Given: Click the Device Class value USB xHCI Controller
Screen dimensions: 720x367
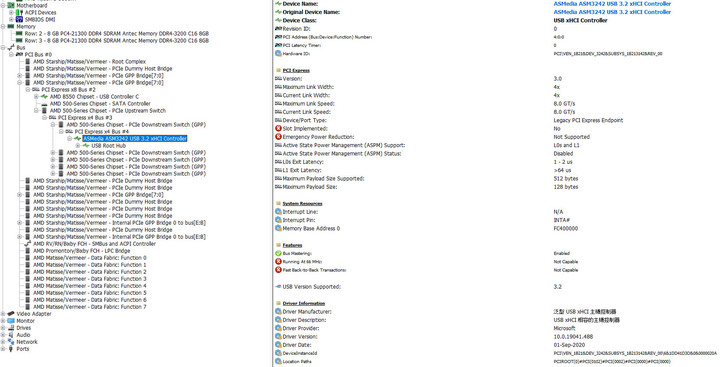Looking at the screenshot, I should pyautogui.click(x=580, y=20).
